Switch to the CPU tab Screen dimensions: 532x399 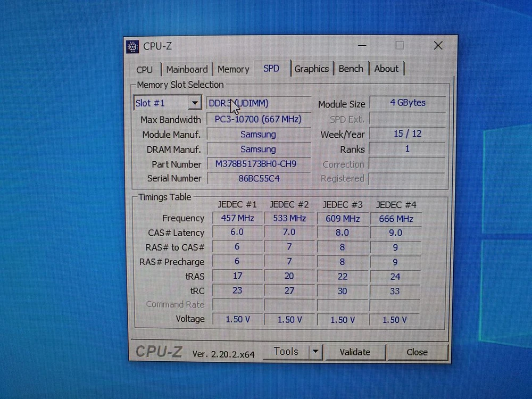[x=144, y=70]
